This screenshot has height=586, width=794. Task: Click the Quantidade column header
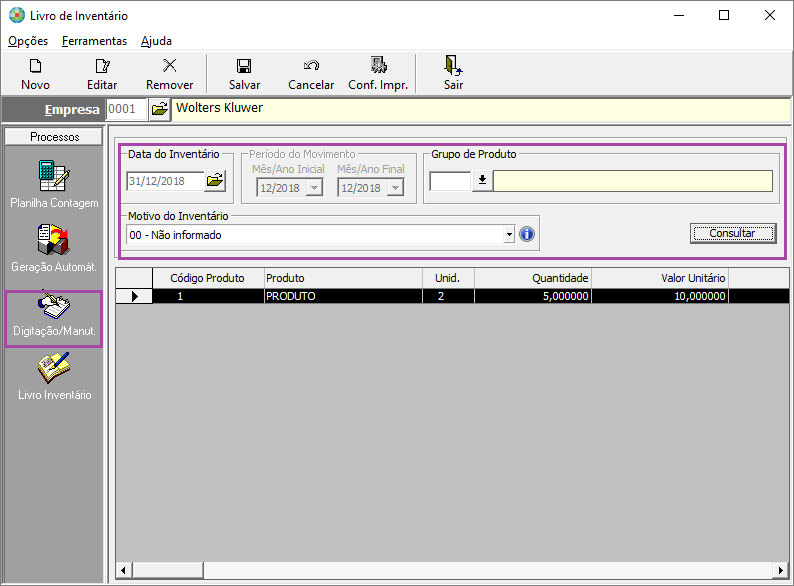[533, 278]
